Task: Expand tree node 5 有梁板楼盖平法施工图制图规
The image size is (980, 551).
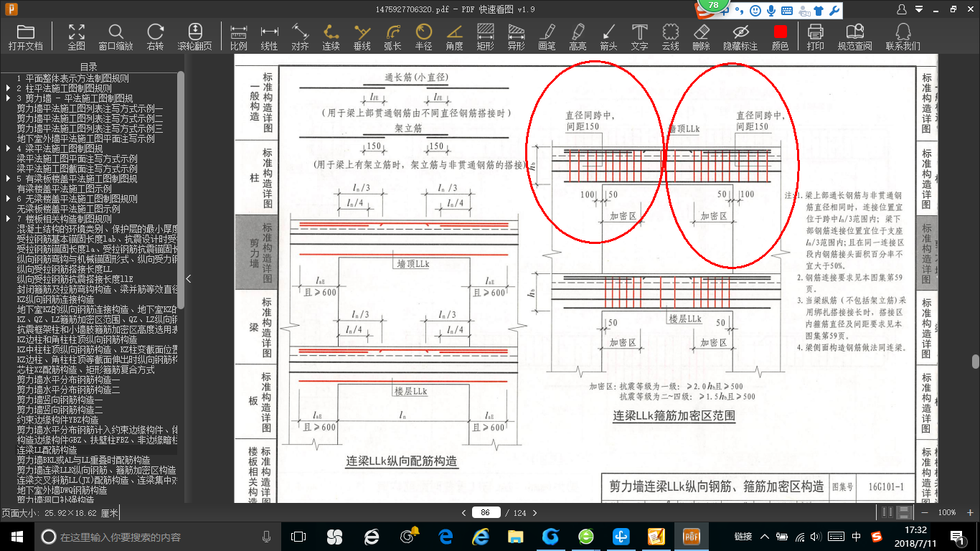Action: point(8,179)
